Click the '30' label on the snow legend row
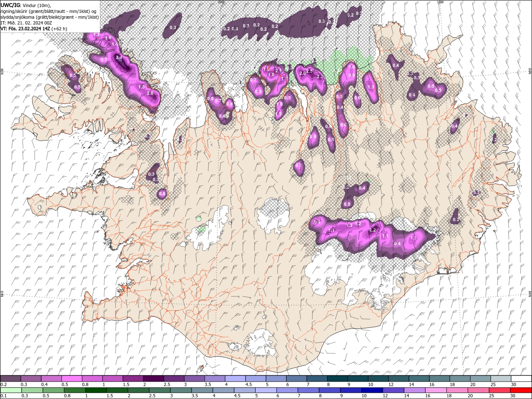Image resolution: width=532 pixels, height=399 pixels. (x=514, y=384)
